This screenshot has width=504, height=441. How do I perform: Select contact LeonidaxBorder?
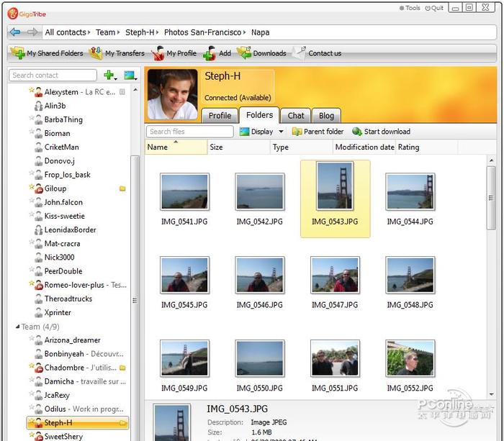coord(66,230)
